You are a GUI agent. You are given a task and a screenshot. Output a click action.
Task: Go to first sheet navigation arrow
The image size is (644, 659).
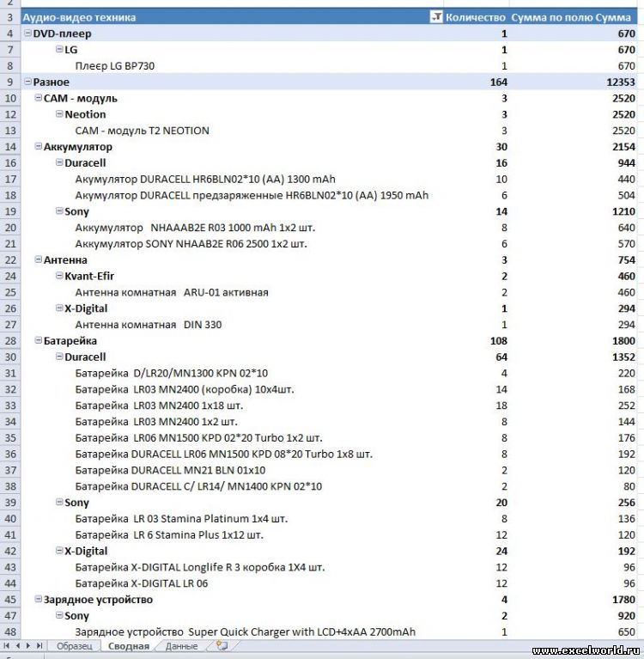coord(6,645)
